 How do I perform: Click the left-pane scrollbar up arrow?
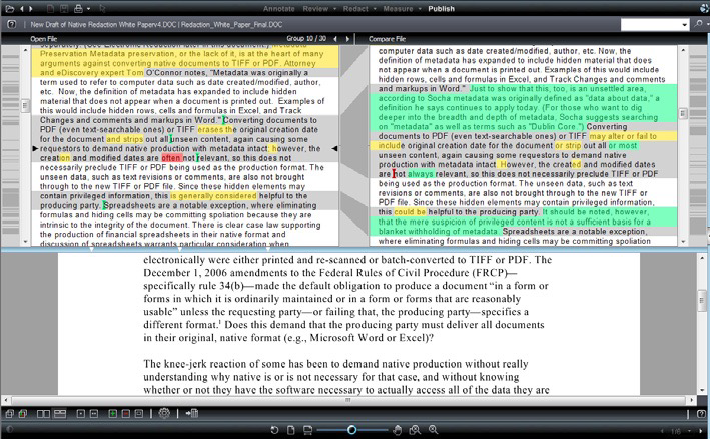click(x=25, y=50)
